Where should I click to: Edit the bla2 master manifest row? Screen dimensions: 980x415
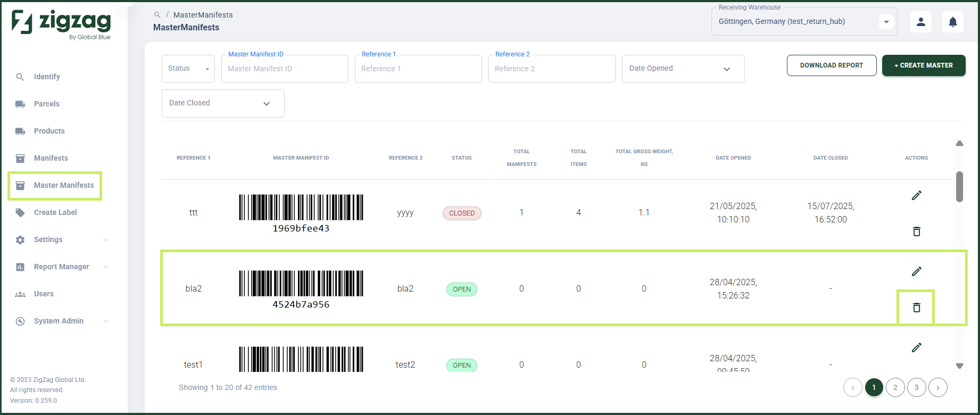[916, 271]
